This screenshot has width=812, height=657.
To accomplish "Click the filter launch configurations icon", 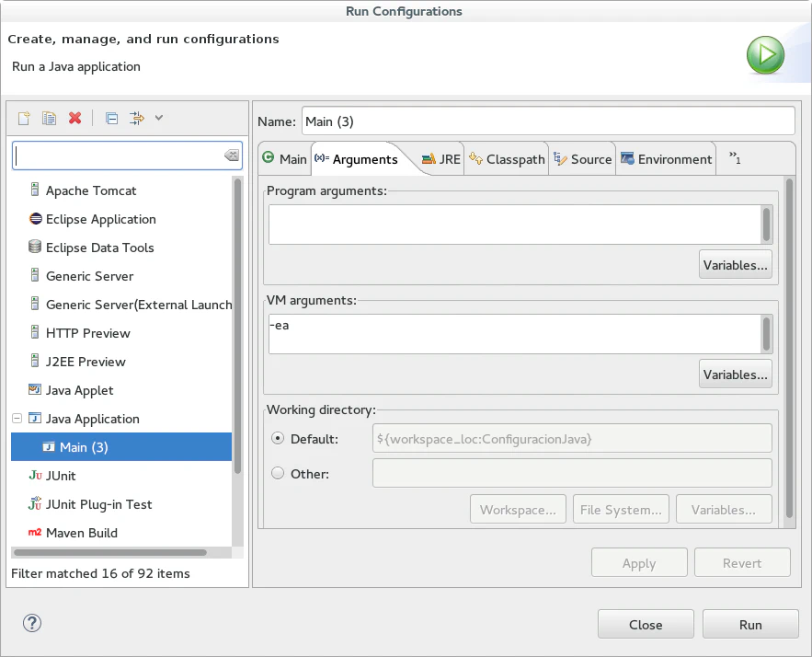I will 137,118.
